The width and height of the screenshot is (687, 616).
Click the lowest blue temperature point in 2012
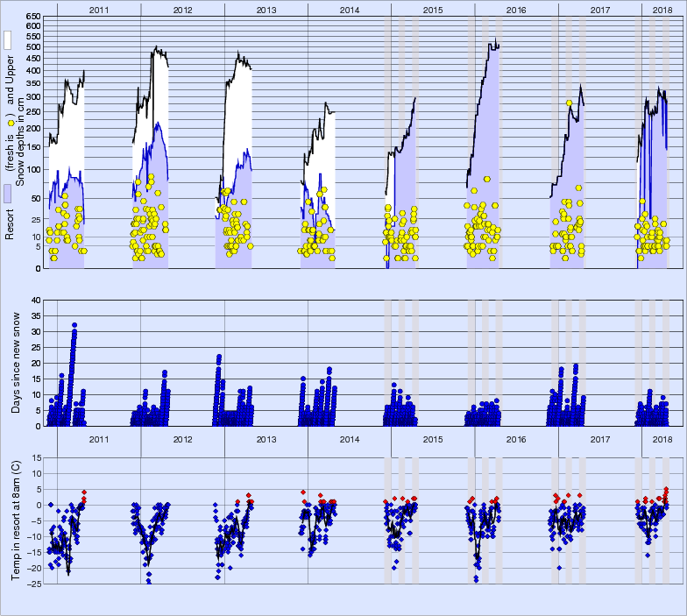[149, 581]
